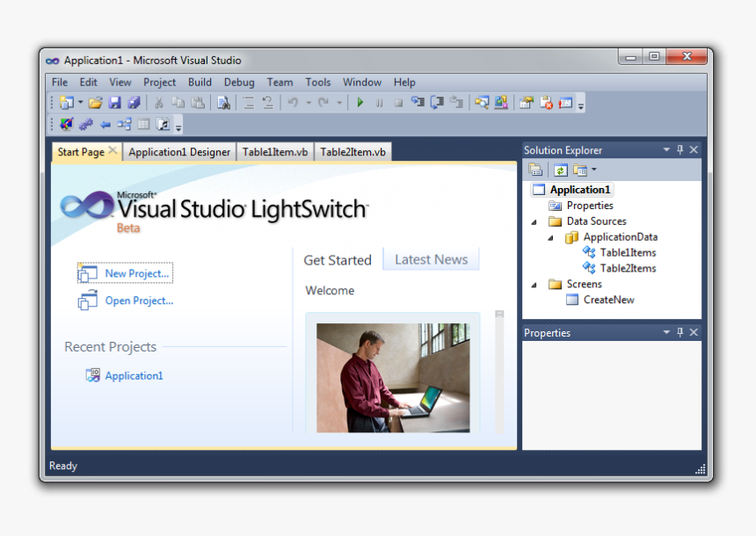
Task: Click the Copy toolbar icon
Action: coord(178,102)
